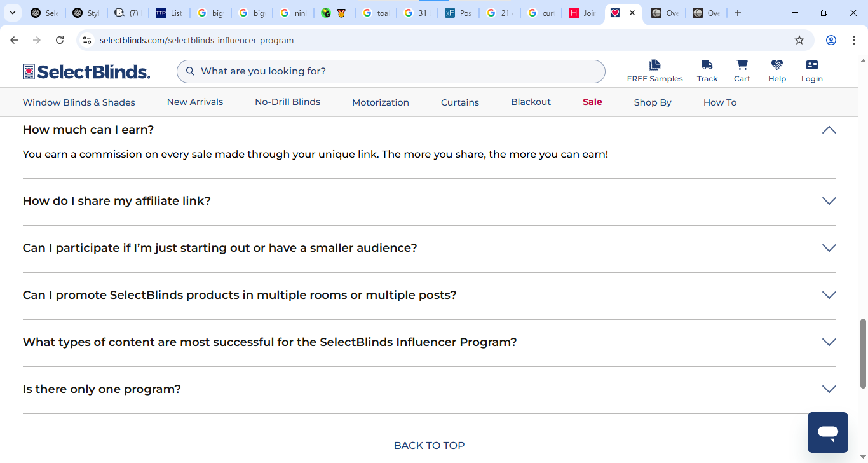This screenshot has width=868, height=463.
Task: Go back to the previous page
Action: [x=14, y=40]
